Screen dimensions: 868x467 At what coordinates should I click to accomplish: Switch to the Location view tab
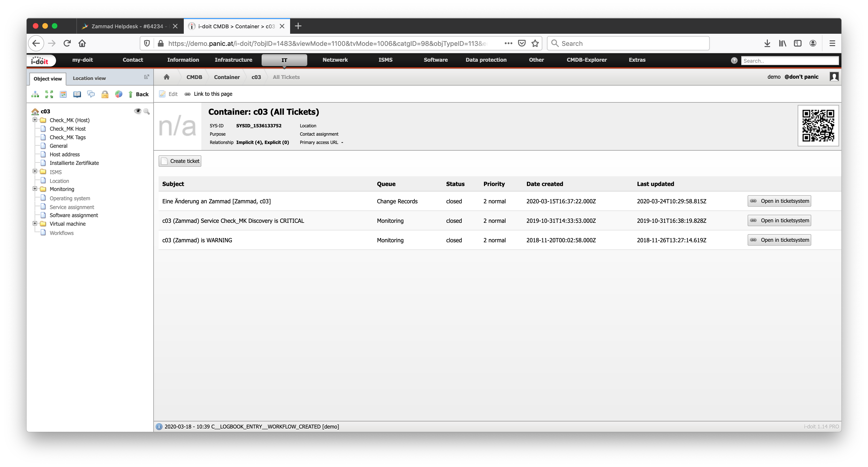point(89,78)
